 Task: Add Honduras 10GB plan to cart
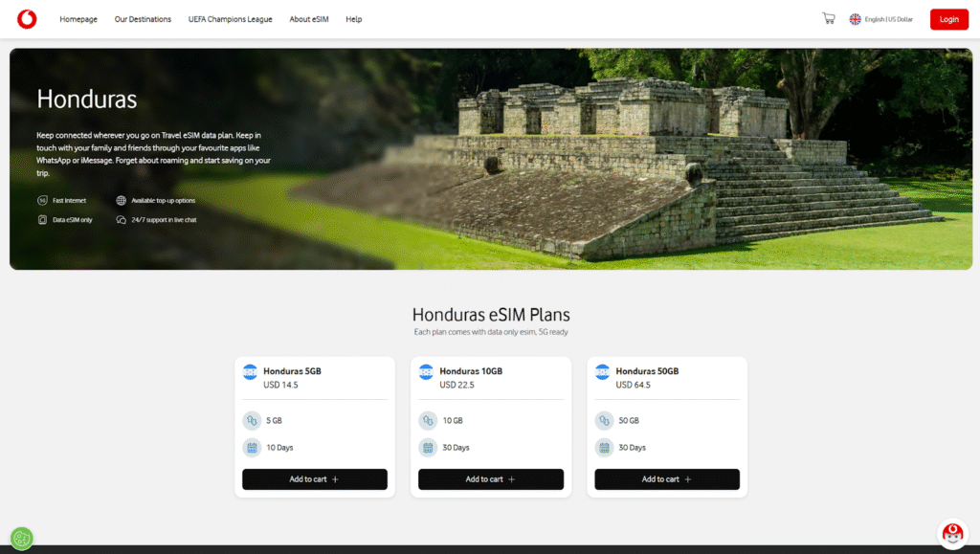(490, 479)
